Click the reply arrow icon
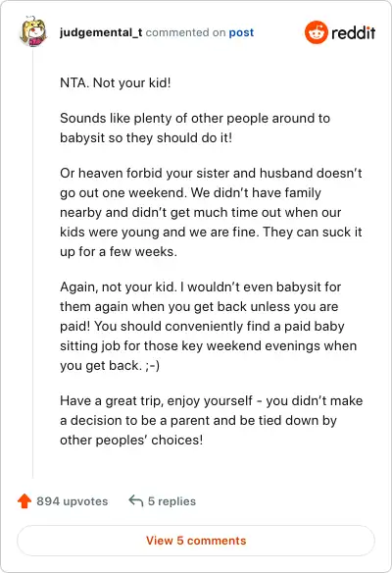 [x=136, y=500]
